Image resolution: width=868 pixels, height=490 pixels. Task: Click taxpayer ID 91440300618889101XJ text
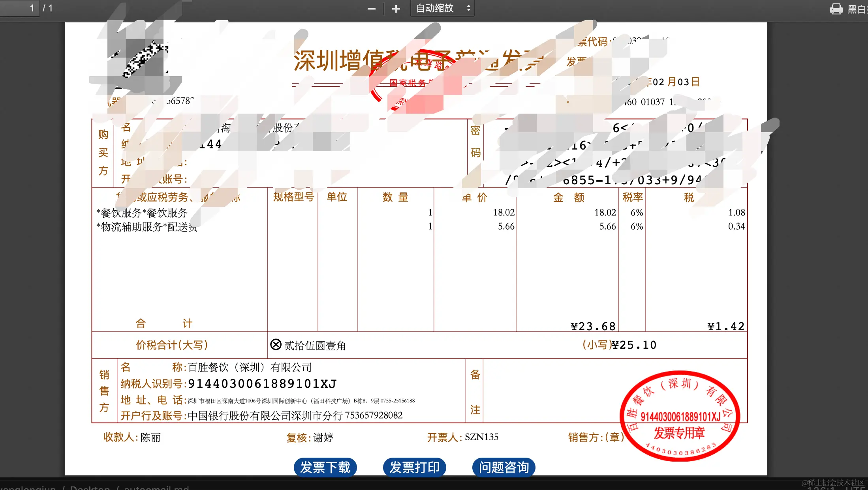click(262, 383)
